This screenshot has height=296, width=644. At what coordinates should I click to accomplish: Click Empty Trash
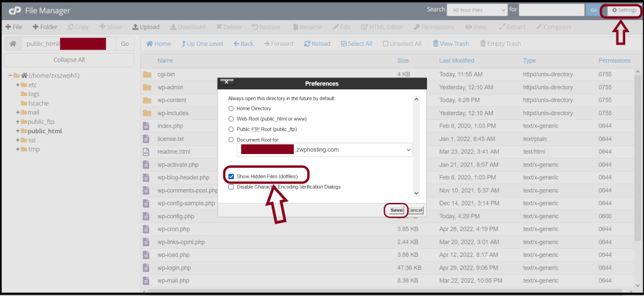(500, 44)
